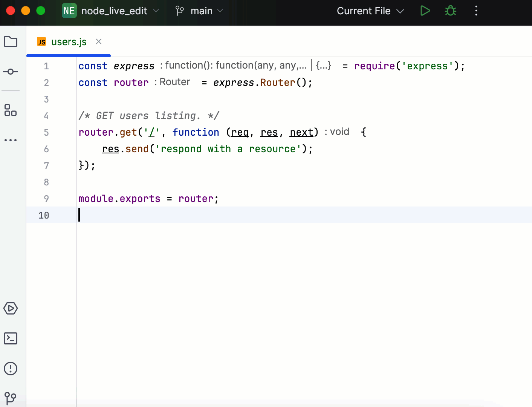Image resolution: width=532 pixels, height=407 pixels.
Task: Place cursor on empty line 10
Action: [113, 215]
